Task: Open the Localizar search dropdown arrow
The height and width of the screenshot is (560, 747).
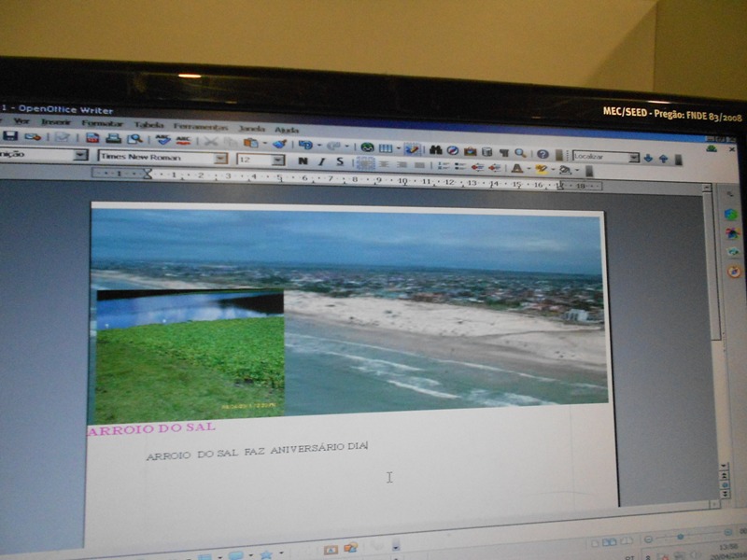Action: (x=633, y=158)
